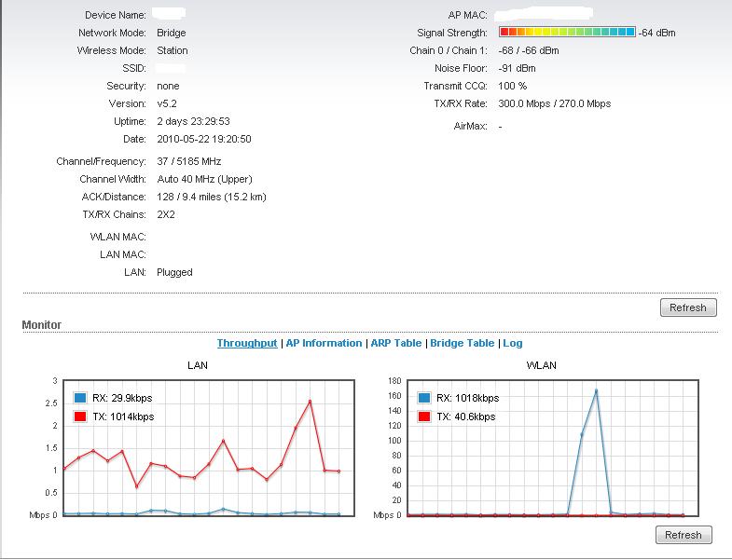Click the -91 dBm Noise Floor value
This screenshot has width=732, height=560.
click(x=518, y=68)
